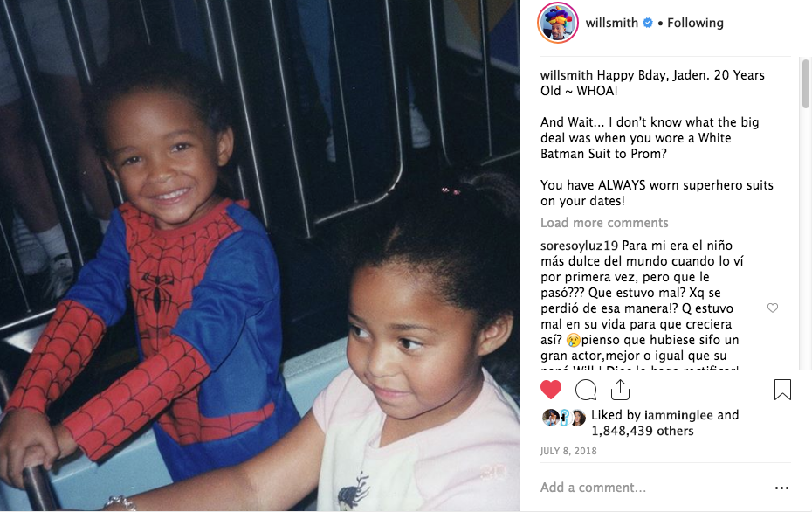Open the JULY 8, 2018 timestamp

coord(568,451)
